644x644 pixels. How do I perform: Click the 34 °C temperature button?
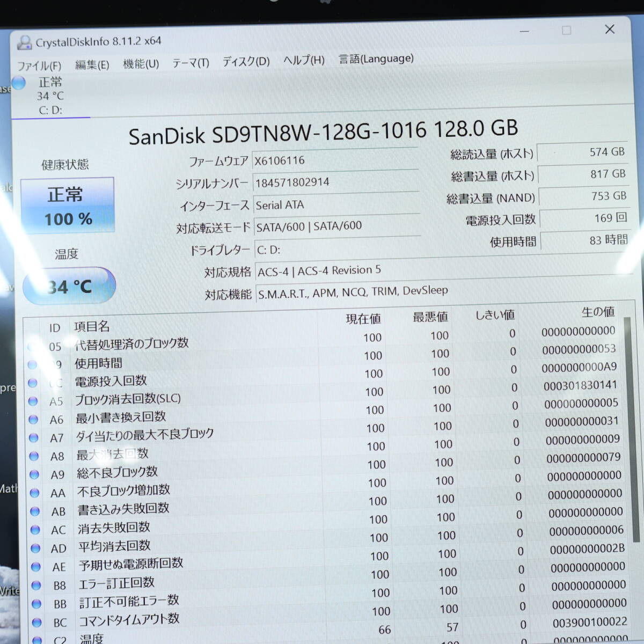click(x=69, y=287)
